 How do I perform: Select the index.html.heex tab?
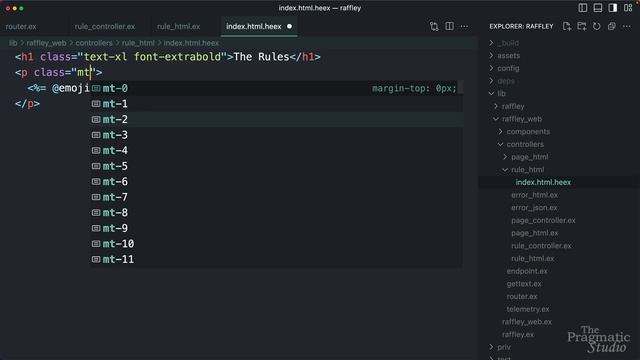(253, 27)
